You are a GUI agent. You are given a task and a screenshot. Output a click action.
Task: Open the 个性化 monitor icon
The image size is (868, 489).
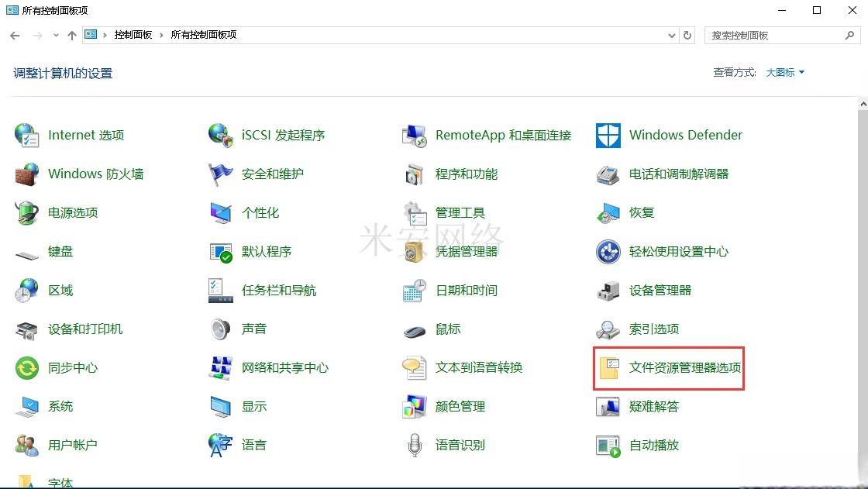tap(220, 212)
